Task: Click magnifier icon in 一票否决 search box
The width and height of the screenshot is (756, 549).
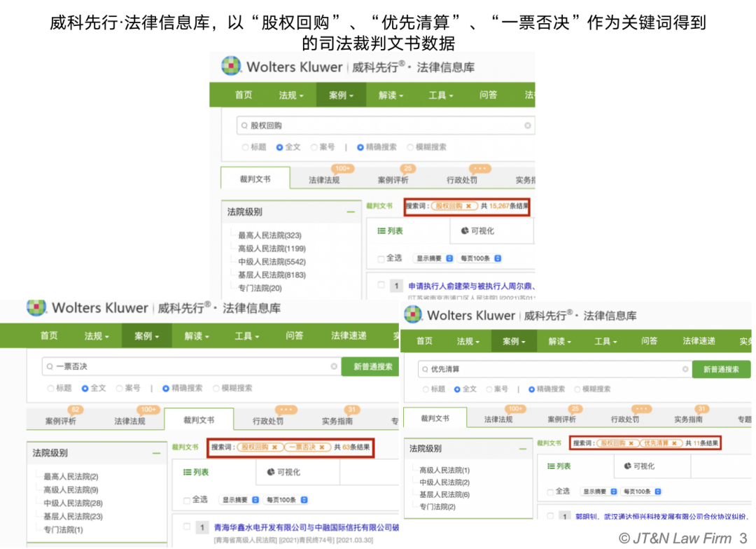Action: 48,366
